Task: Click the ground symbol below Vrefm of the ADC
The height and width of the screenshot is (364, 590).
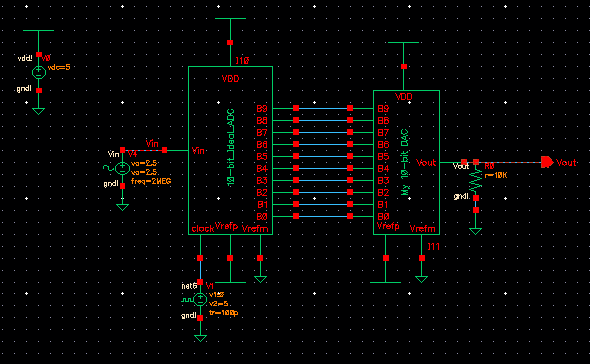Action: tap(260, 279)
